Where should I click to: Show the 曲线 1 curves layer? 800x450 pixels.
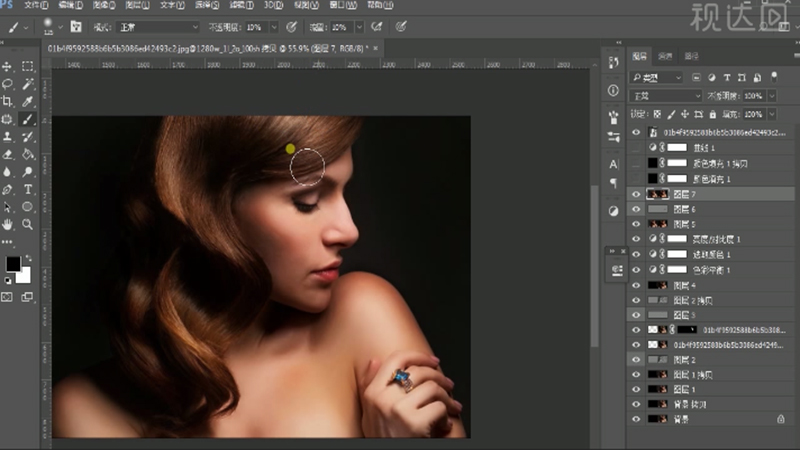click(x=636, y=147)
